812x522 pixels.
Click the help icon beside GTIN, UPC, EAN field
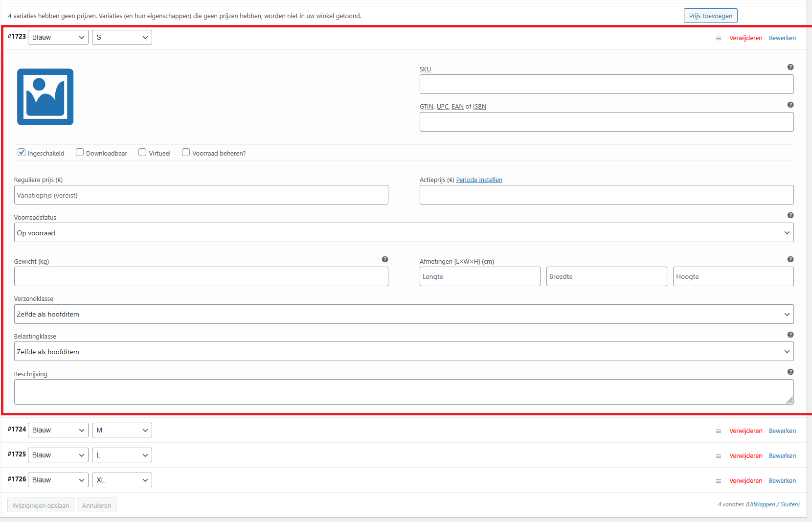[x=790, y=105]
